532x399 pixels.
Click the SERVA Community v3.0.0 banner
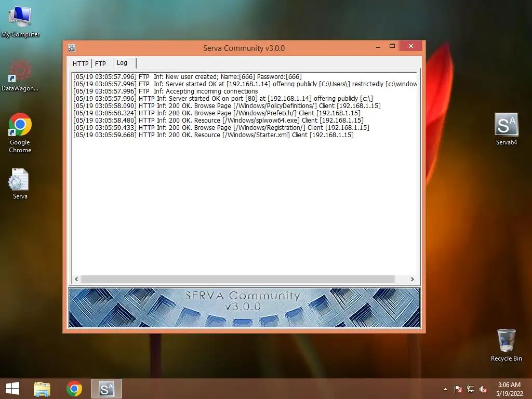coord(244,308)
